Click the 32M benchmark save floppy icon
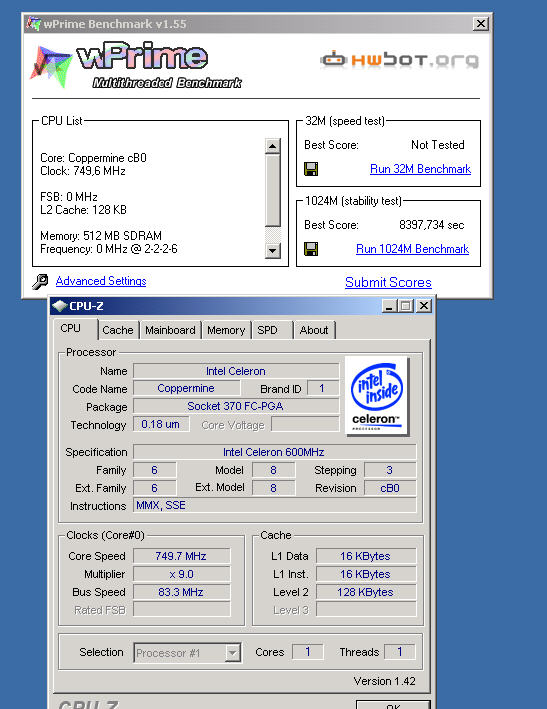Screen dimensions: 547x709 pyautogui.click(x=311, y=169)
